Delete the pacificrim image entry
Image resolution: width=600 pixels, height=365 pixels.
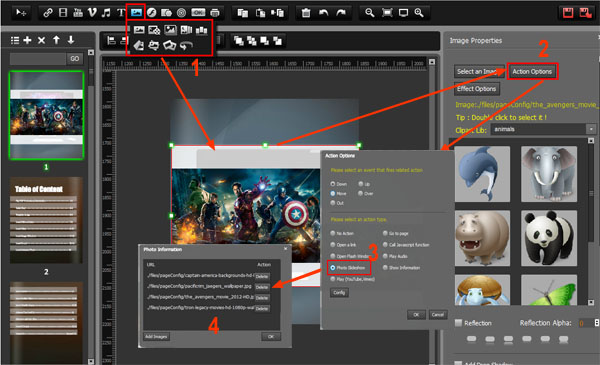(262, 287)
